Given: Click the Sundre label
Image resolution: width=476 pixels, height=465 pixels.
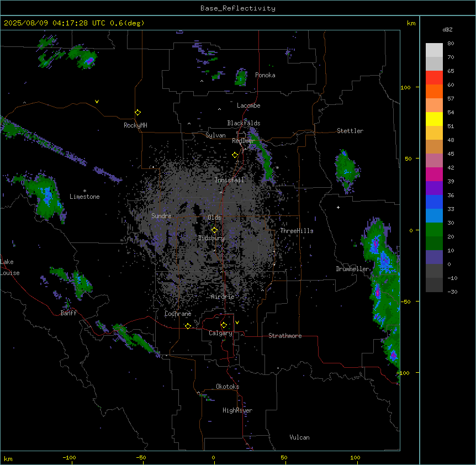Looking at the screenshot, I should (161, 216).
